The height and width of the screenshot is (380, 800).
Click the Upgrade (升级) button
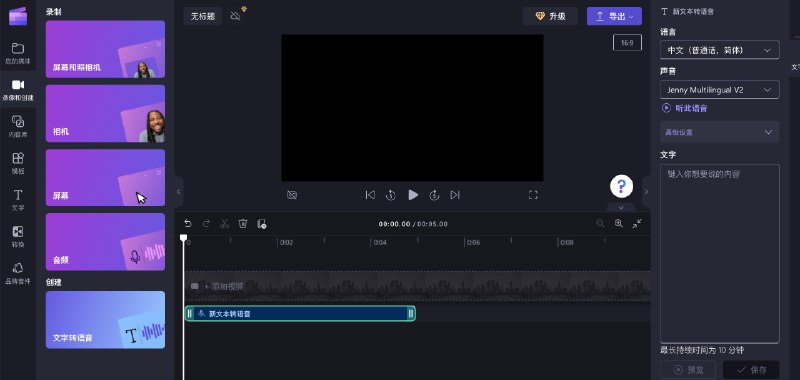[549, 16]
